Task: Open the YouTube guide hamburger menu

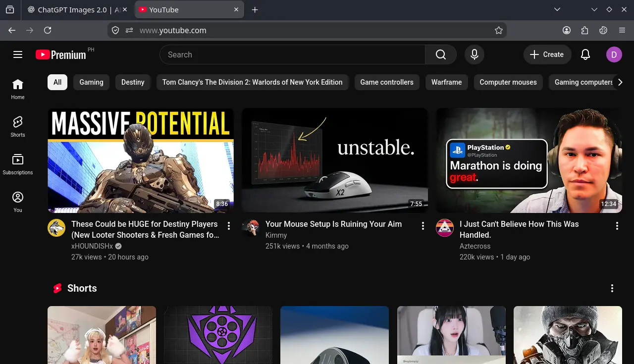Action: [x=18, y=54]
